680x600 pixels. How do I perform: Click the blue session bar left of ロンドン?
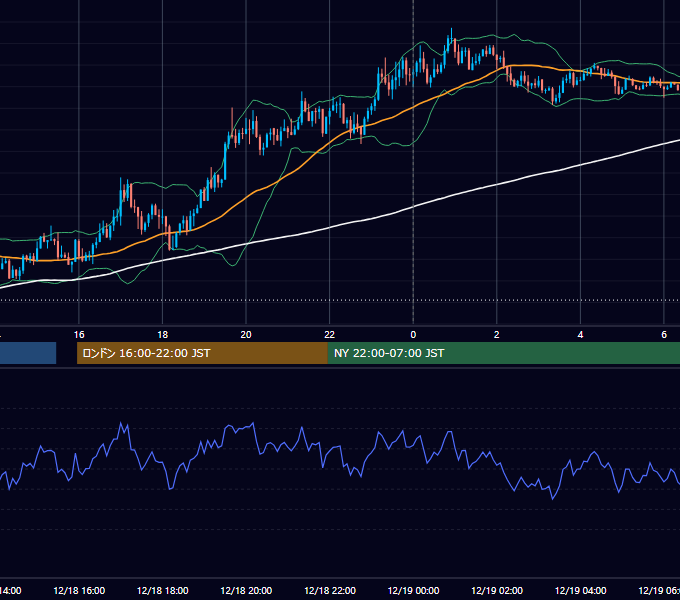(28, 353)
